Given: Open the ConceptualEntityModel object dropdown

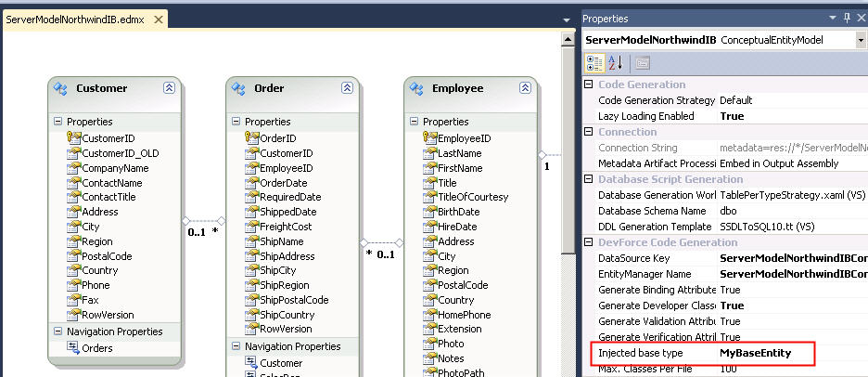Looking at the screenshot, I should point(861,41).
